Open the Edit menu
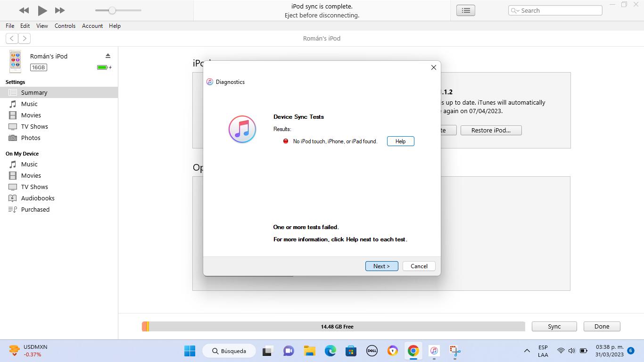This screenshot has width=644, height=362. click(25, 26)
